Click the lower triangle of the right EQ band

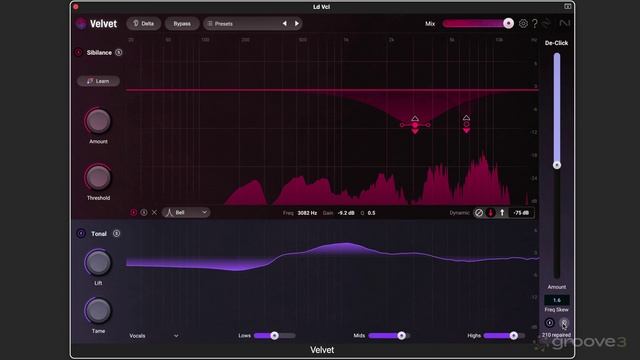(466, 131)
